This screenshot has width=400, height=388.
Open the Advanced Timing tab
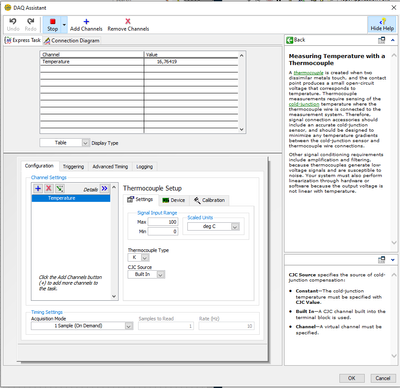coord(110,166)
